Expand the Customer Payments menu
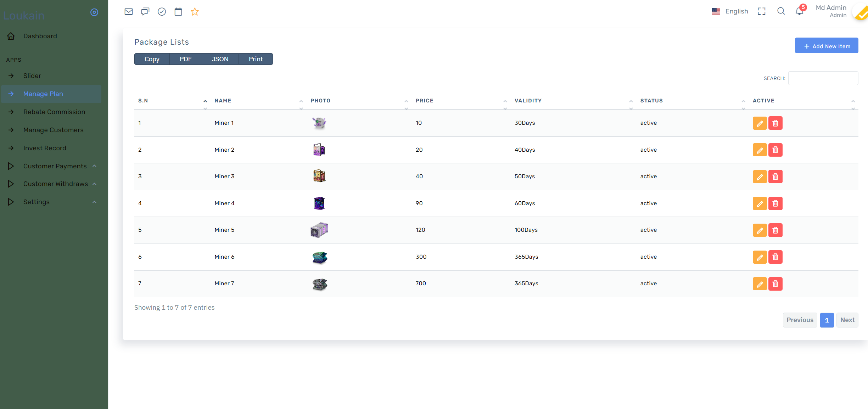The height and width of the screenshot is (409, 868). coord(55,166)
